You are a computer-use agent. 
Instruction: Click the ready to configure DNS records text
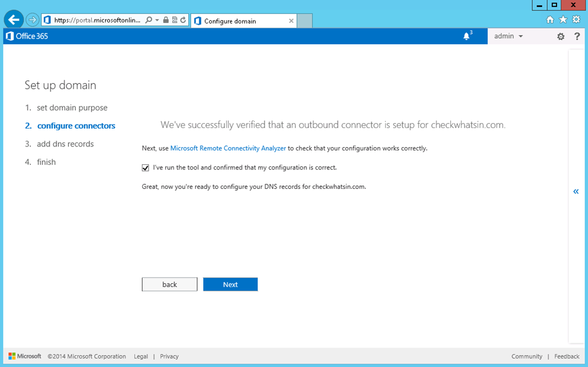[254, 187]
